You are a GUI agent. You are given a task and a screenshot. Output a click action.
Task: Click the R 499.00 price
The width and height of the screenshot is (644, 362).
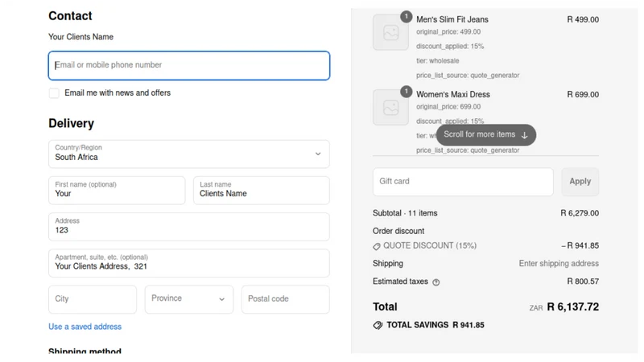point(583,19)
